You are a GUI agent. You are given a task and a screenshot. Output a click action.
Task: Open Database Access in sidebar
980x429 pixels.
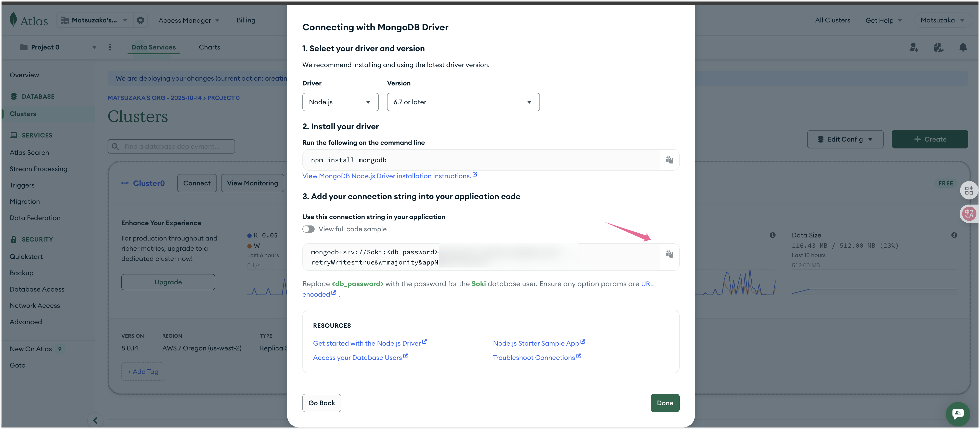(x=37, y=289)
